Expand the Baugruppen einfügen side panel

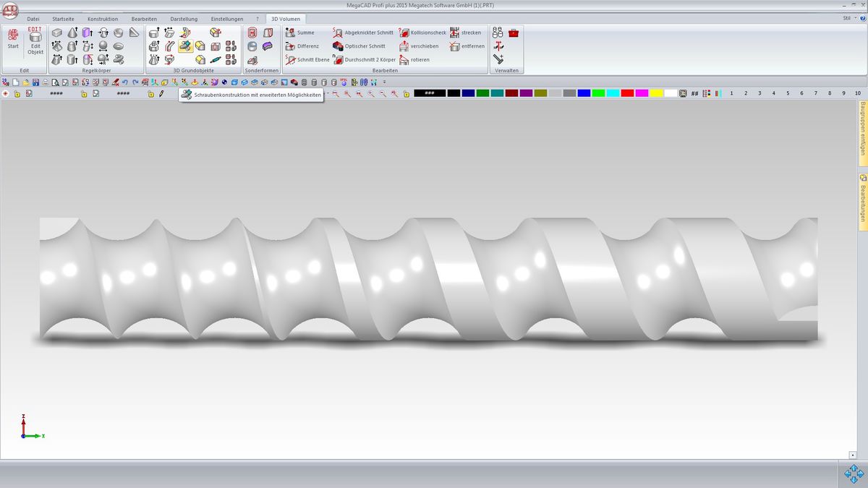[863, 127]
